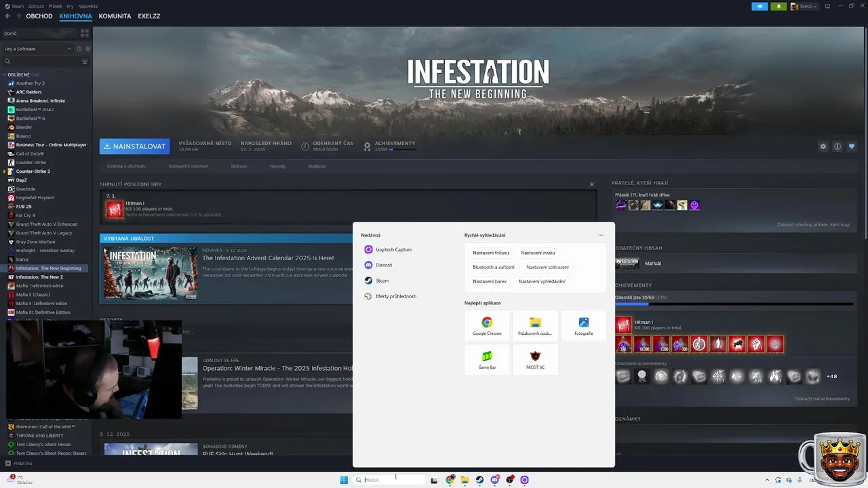Image resolution: width=868 pixels, height=488 pixels.
Task: Click the achievements progress bar
Action: click(x=734, y=304)
